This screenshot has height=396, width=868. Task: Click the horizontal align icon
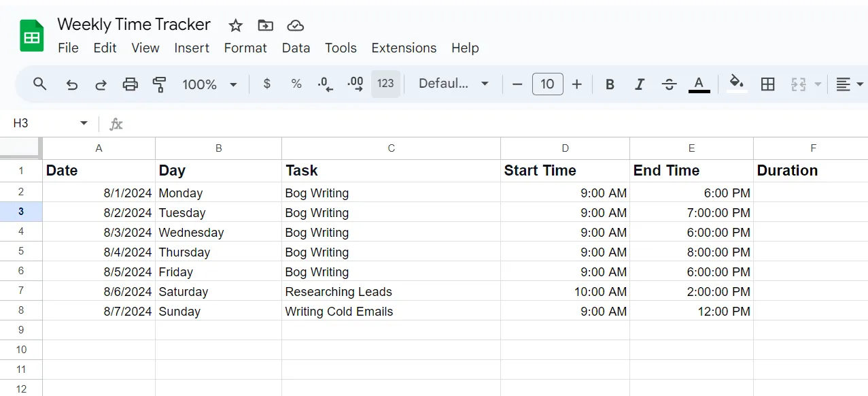[x=843, y=84]
